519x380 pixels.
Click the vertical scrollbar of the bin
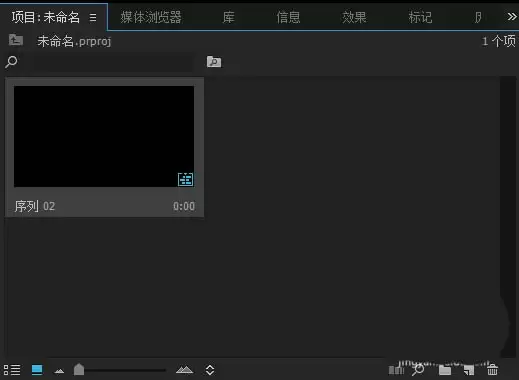pyautogui.click(x=508, y=217)
